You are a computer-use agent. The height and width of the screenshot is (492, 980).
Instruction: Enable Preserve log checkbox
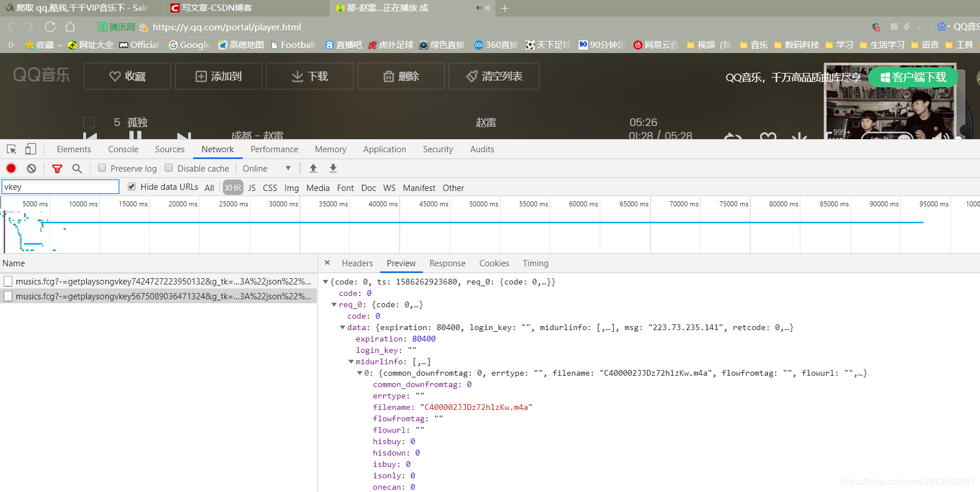(x=102, y=168)
